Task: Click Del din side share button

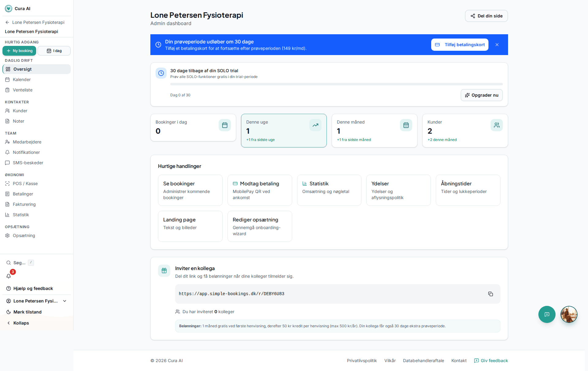Action: pyautogui.click(x=486, y=16)
